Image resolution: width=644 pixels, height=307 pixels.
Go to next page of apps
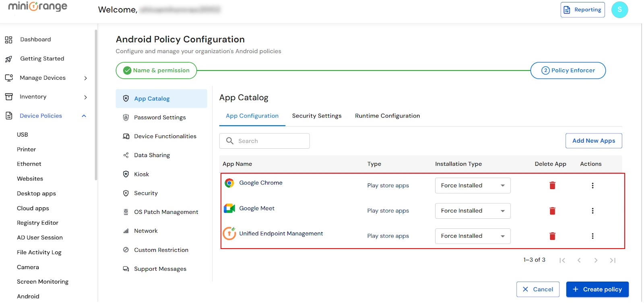coord(596,260)
